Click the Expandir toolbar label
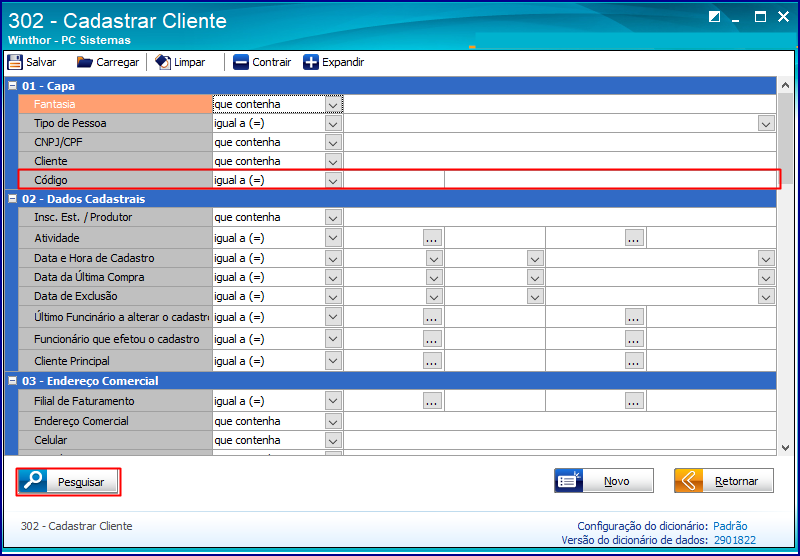The height and width of the screenshot is (556, 800). [343, 62]
